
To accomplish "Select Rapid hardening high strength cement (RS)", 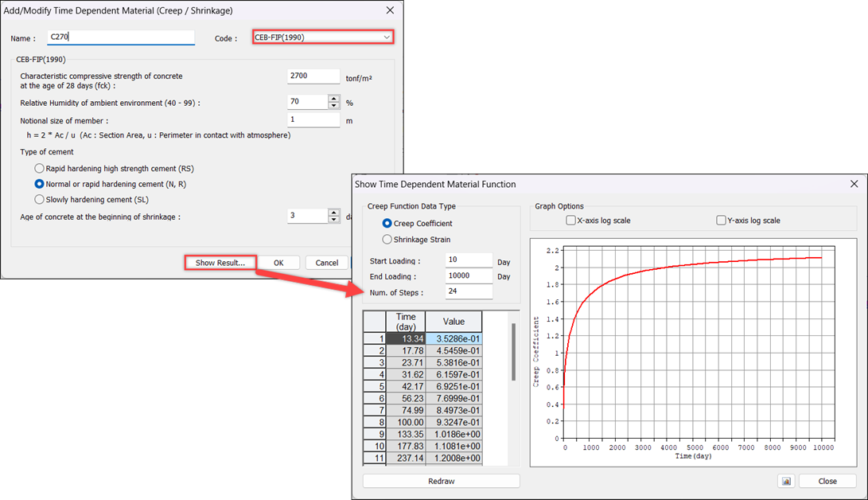I will coord(39,168).
